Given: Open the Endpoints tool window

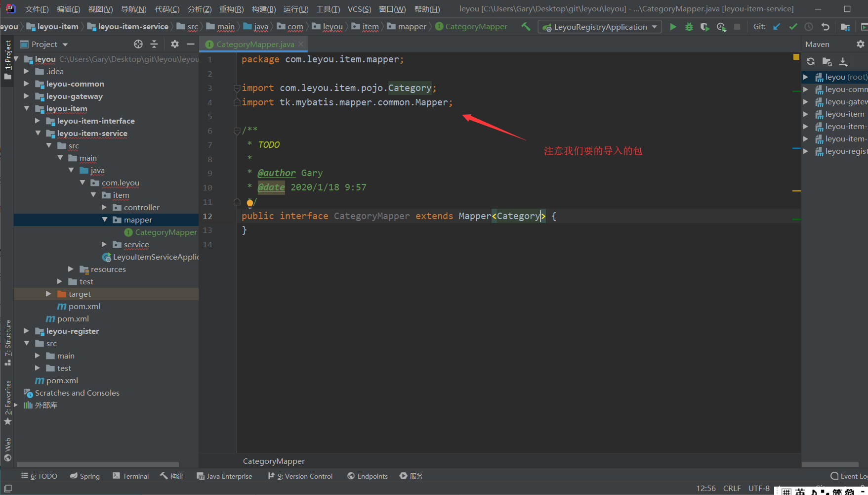Looking at the screenshot, I should 368,476.
